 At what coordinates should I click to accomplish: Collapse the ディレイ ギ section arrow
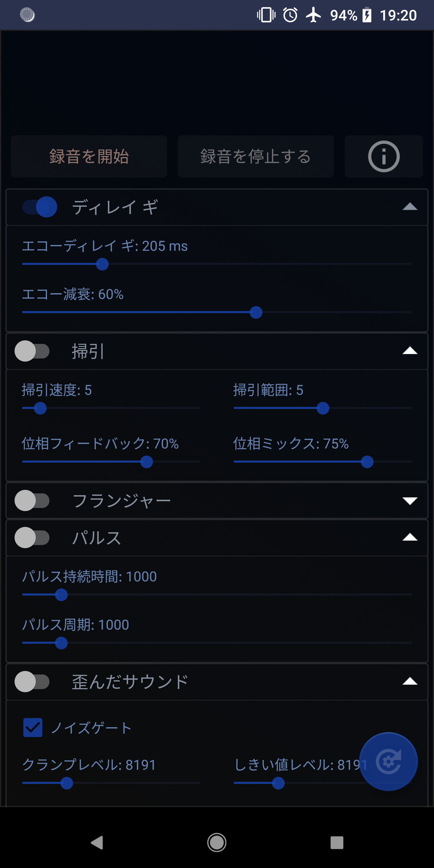click(x=410, y=207)
